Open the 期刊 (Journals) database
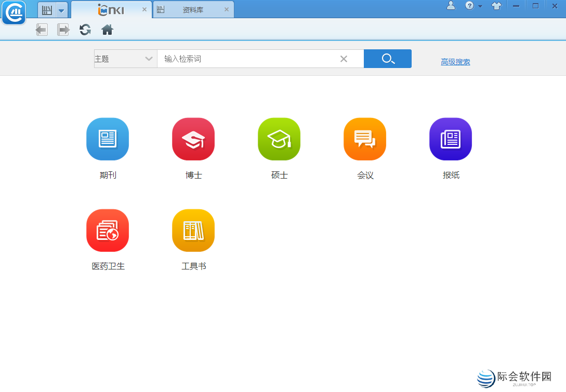The width and height of the screenshot is (566, 392). (108, 139)
